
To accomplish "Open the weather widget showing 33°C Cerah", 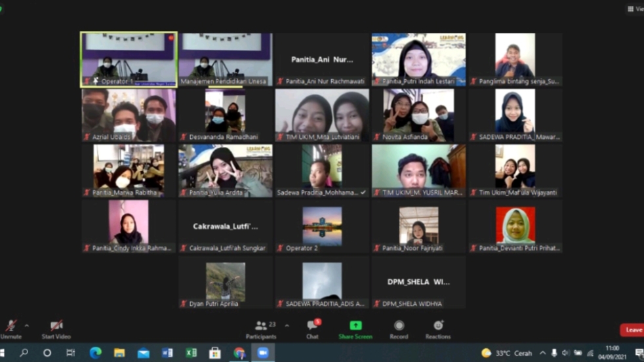I will tap(506, 353).
